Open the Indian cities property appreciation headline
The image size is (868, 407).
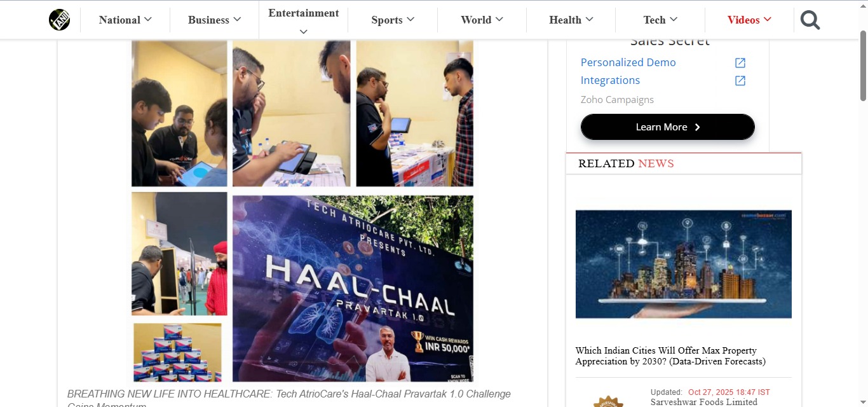(670, 356)
